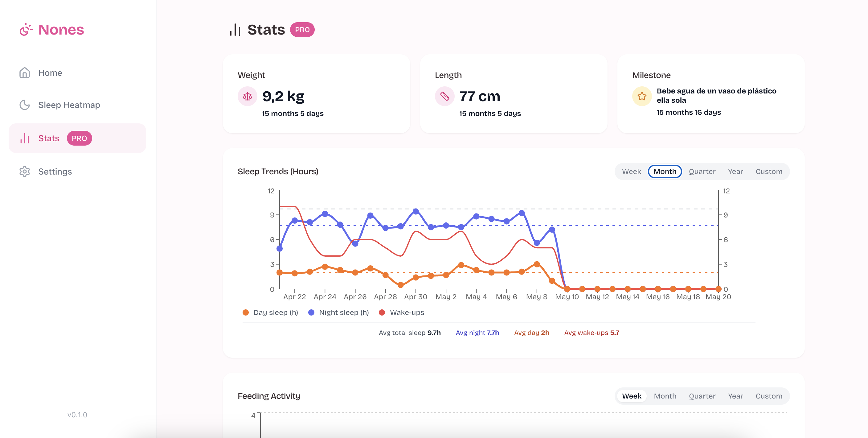This screenshot has width=868, height=438.
Task: Click the Feeding Activity title
Action: pos(268,396)
